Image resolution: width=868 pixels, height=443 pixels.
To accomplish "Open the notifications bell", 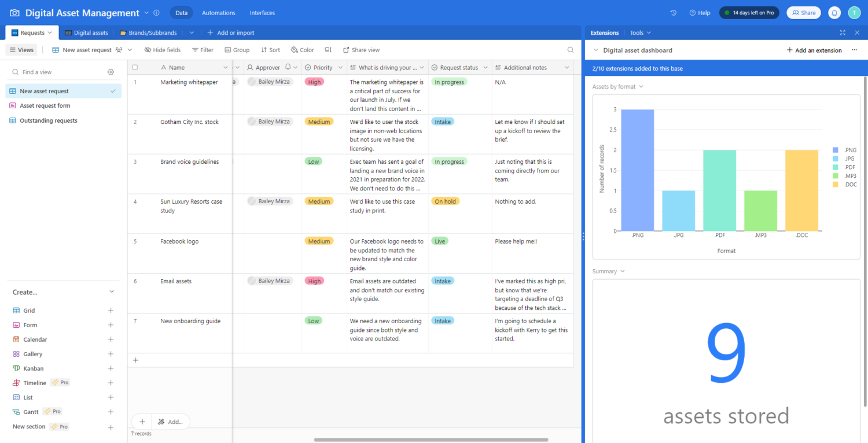I will 834,13.
